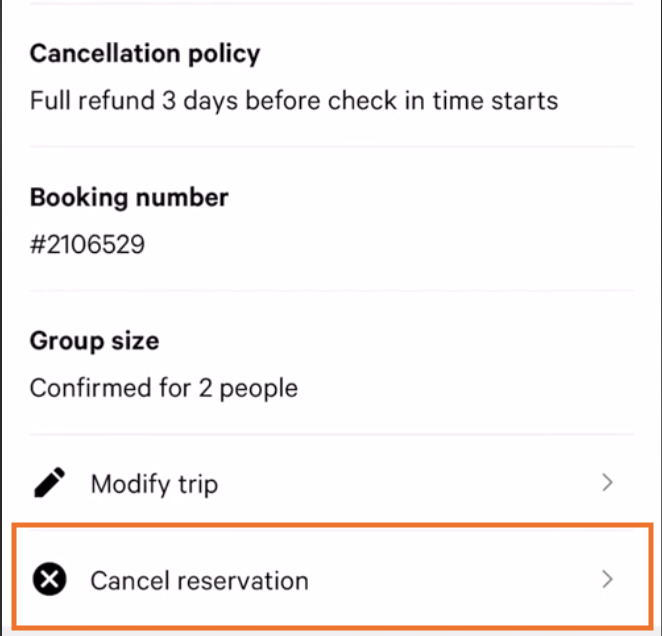Screen dimensions: 662x636
Task: Click the divider line below Booking number value
Action: coord(331,291)
